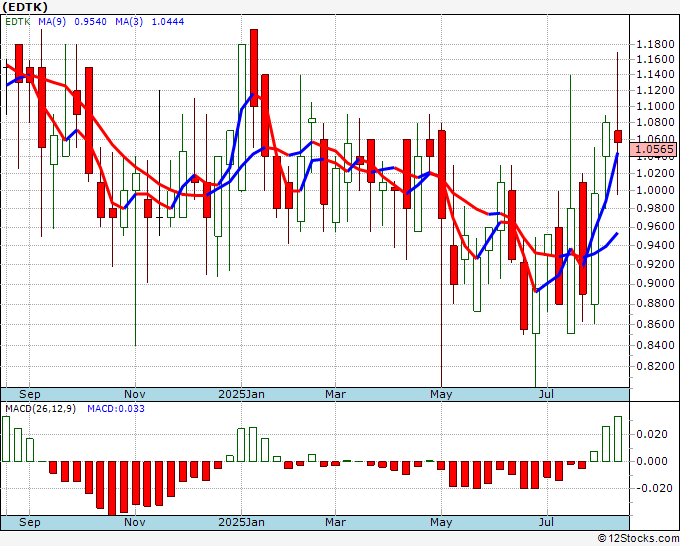This screenshot has height=546, width=680.
Task: Click Sep on the MACD panel time axis
Action: (x=29, y=522)
